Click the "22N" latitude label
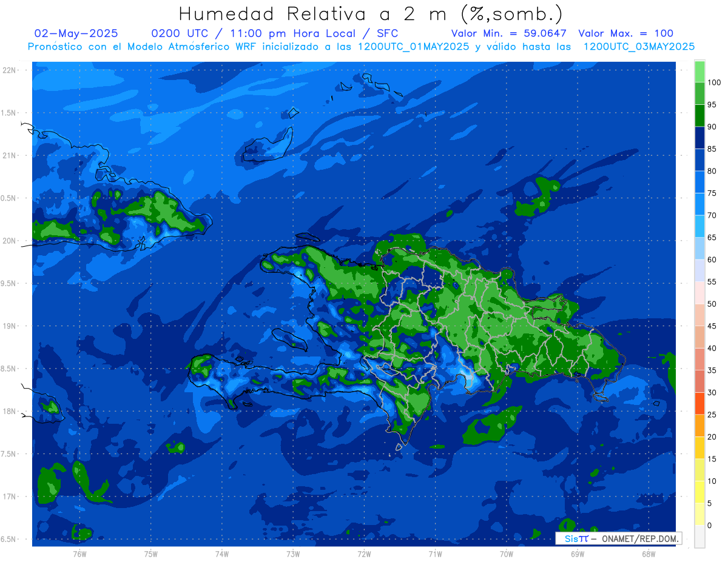Image resolution: width=728 pixels, height=562 pixels. click(x=9, y=70)
